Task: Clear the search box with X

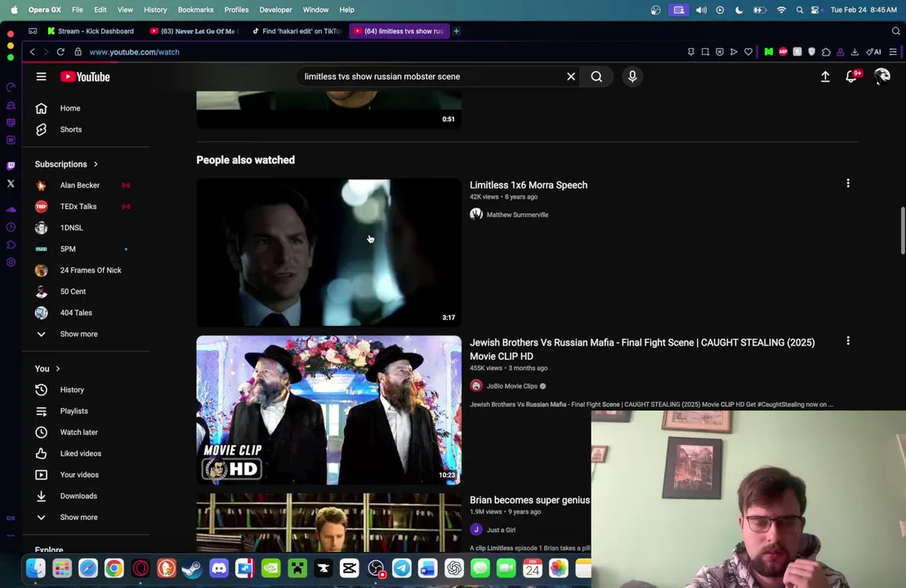Action: 571,76
